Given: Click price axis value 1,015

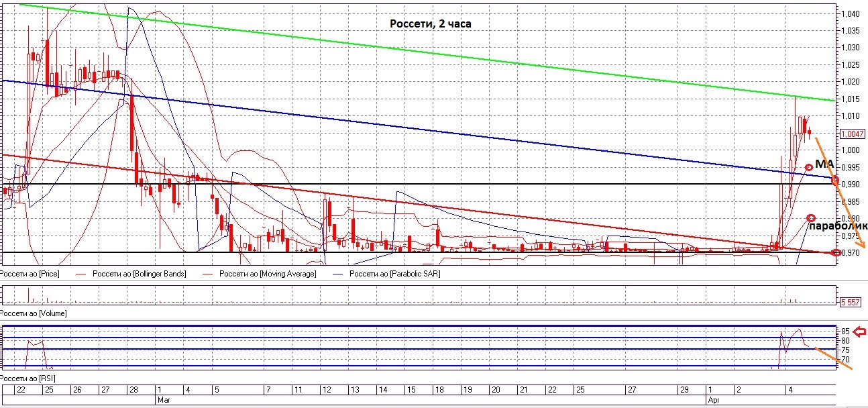Looking at the screenshot, I should (852, 99).
